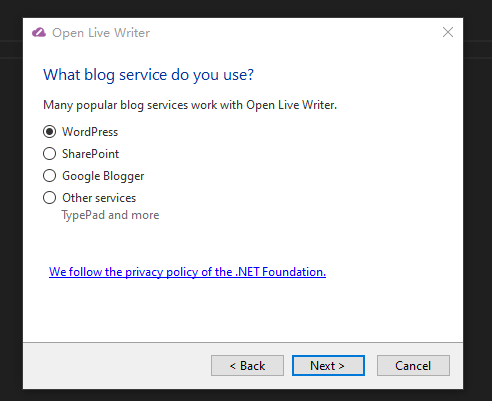The height and width of the screenshot is (401, 492).
Task: Pick the Google Blogger radio button
Action: (49, 176)
